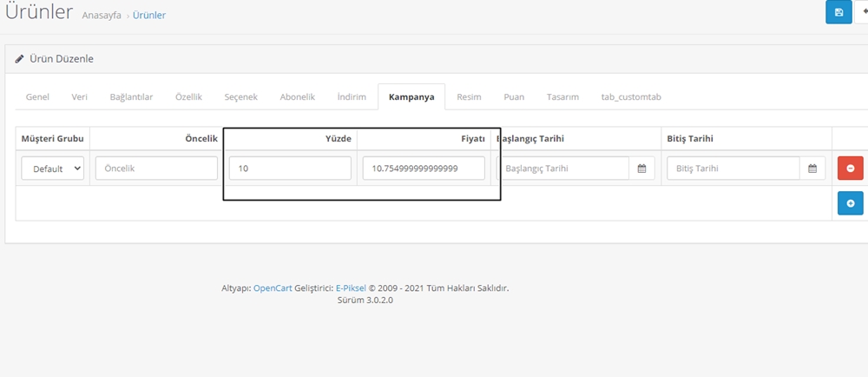Click the Anasayfa breadcrumb link
Viewport: 868px width, 377px height.
click(x=102, y=16)
